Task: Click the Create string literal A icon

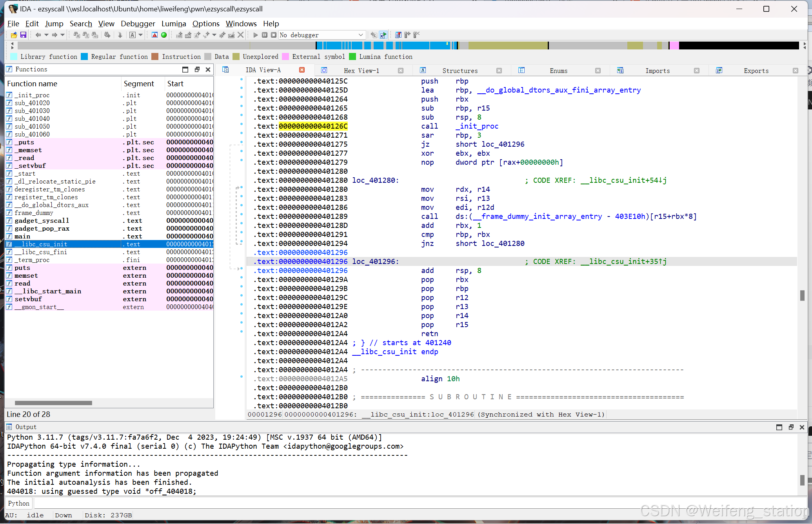Action: click(x=133, y=35)
